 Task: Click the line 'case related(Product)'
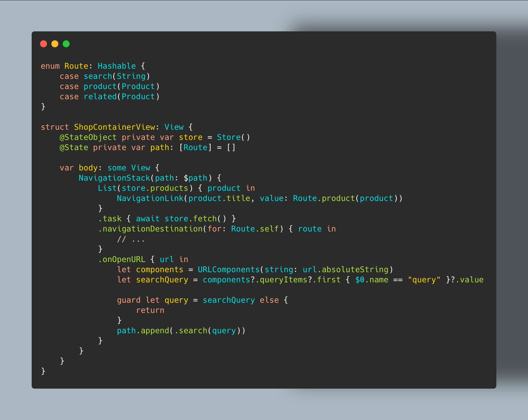110,97
